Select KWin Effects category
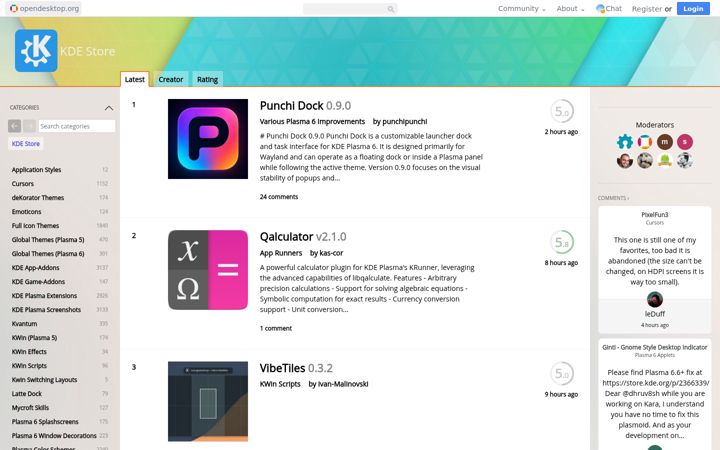This screenshot has height=450, width=720. tap(29, 352)
